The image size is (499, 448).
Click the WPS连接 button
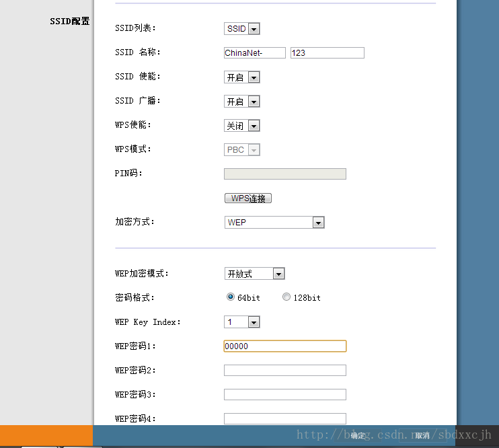click(x=248, y=198)
